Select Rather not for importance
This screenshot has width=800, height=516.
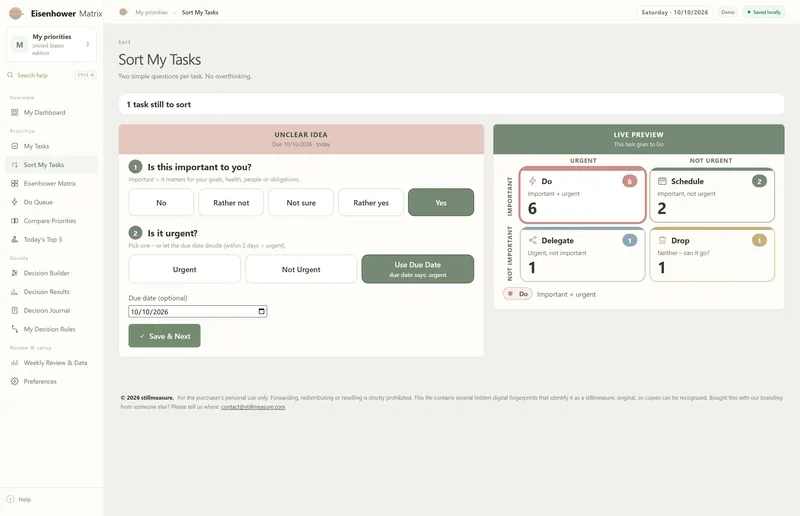click(231, 203)
